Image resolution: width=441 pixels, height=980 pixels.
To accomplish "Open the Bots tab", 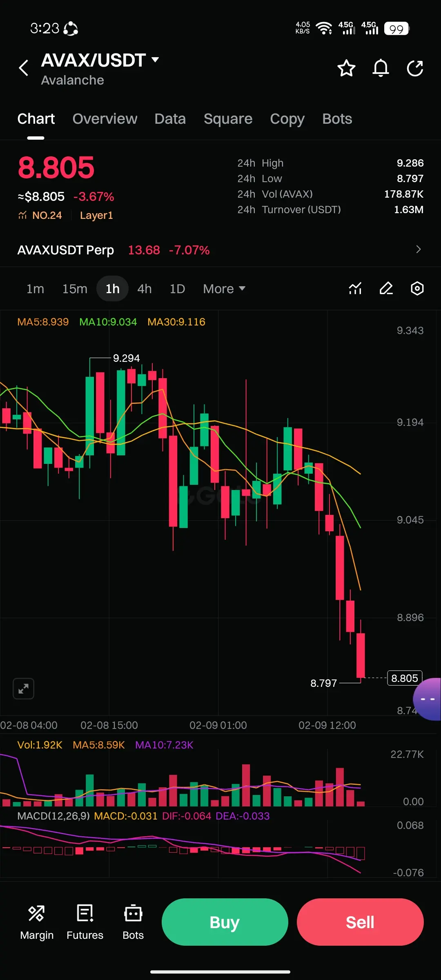I will 337,119.
